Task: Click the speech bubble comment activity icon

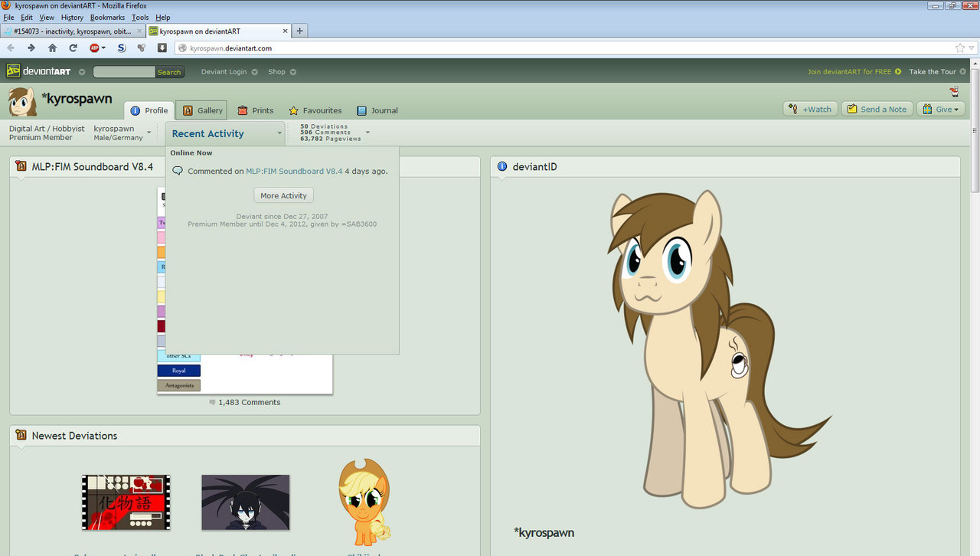Action: pyautogui.click(x=178, y=171)
